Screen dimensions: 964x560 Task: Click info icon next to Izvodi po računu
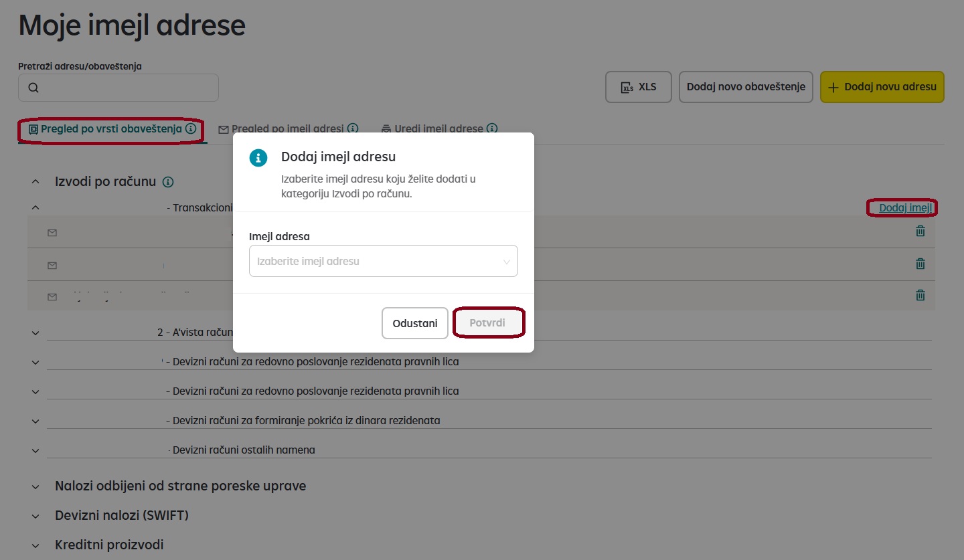click(x=168, y=182)
